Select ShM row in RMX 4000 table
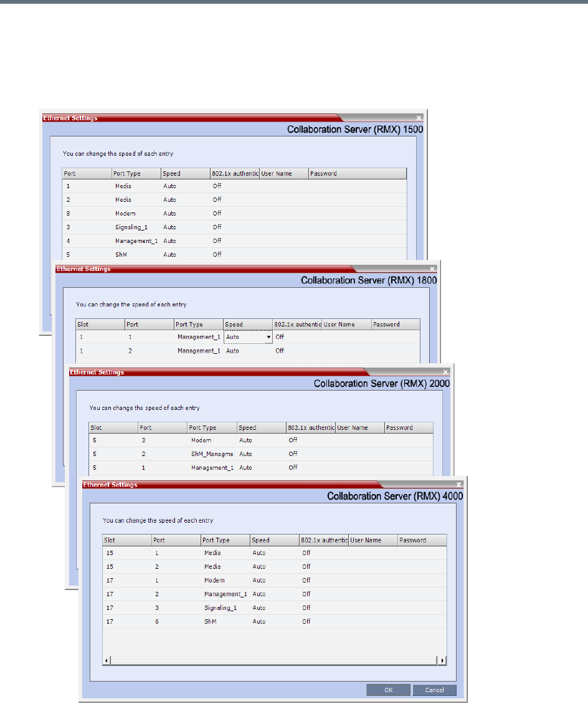588x704 pixels. click(x=275, y=621)
